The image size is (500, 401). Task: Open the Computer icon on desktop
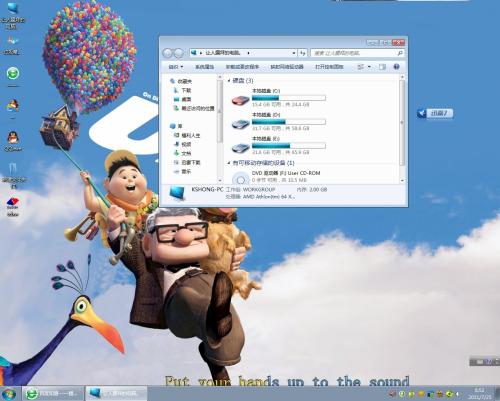[x=13, y=8]
